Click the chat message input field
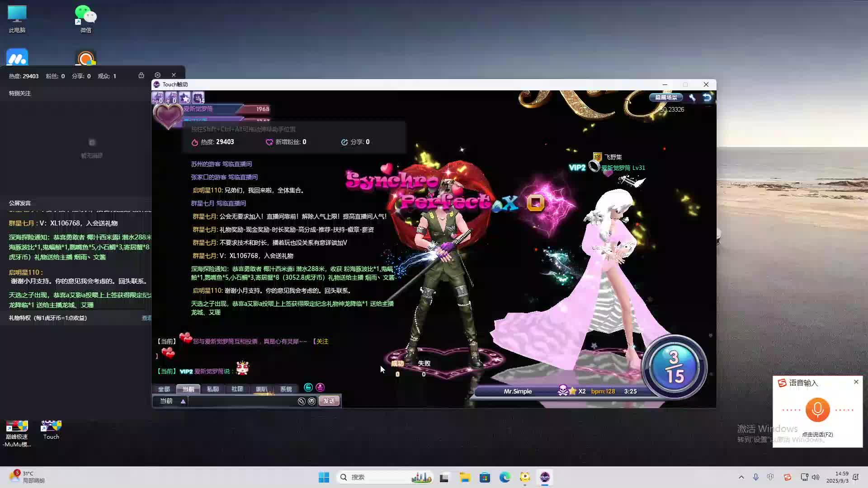This screenshot has height=488, width=868. [x=242, y=401]
